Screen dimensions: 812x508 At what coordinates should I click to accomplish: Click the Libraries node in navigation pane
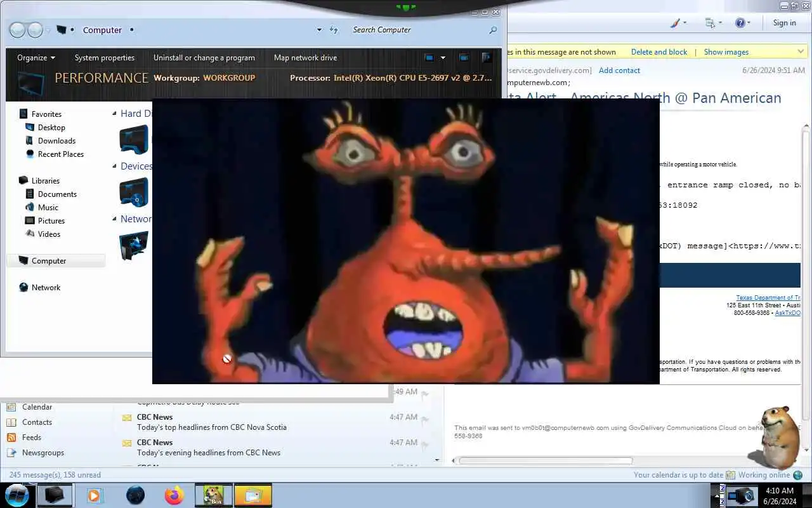click(46, 181)
